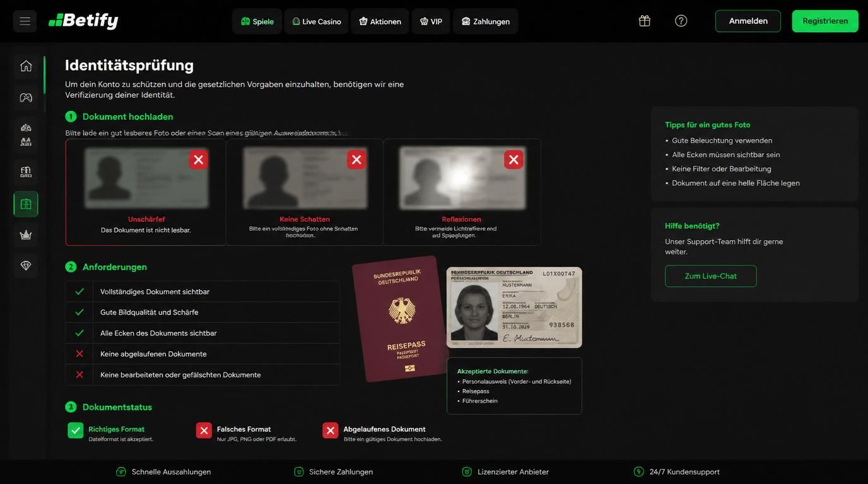Click the X for Keine bearbeiteten Dokumente row

point(79,375)
